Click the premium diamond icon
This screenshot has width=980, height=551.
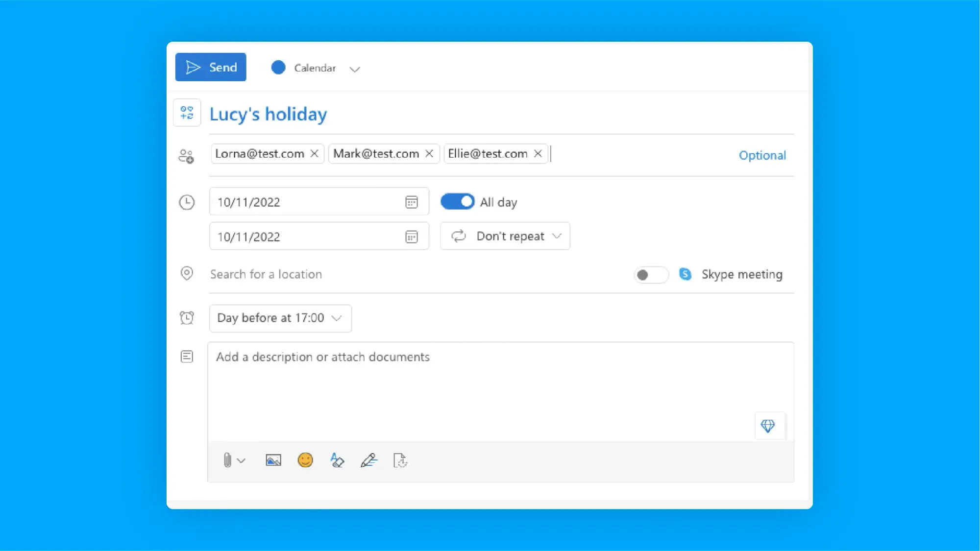[767, 426]
